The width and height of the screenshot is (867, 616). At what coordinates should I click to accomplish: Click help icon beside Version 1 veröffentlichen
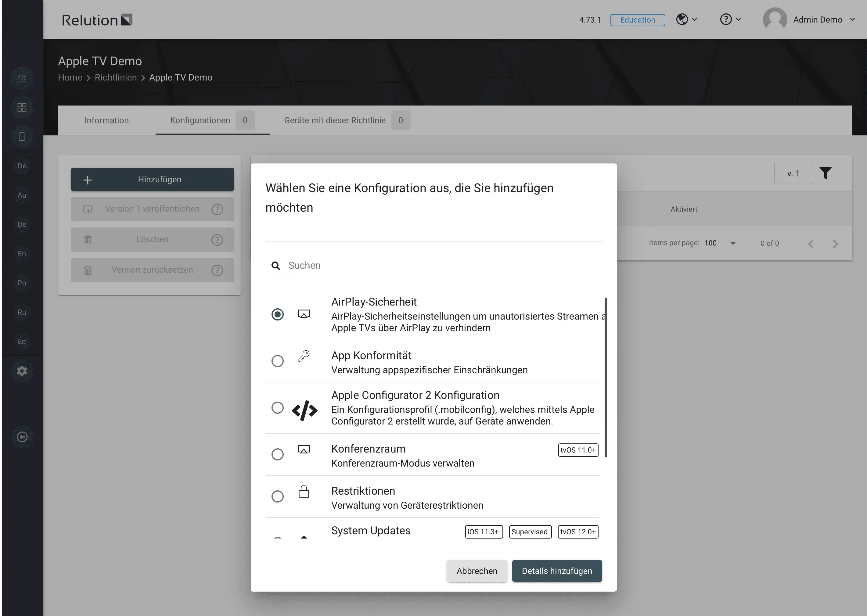pos(217,209)
